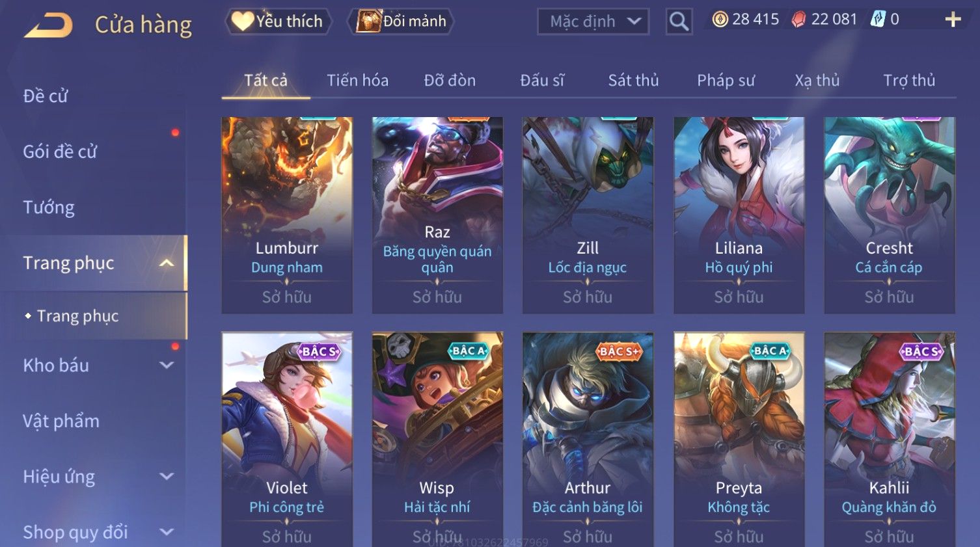The image size is (980, 547).
Task: Click the heart Yêu thích icon
Action: [x=242, y=21]
